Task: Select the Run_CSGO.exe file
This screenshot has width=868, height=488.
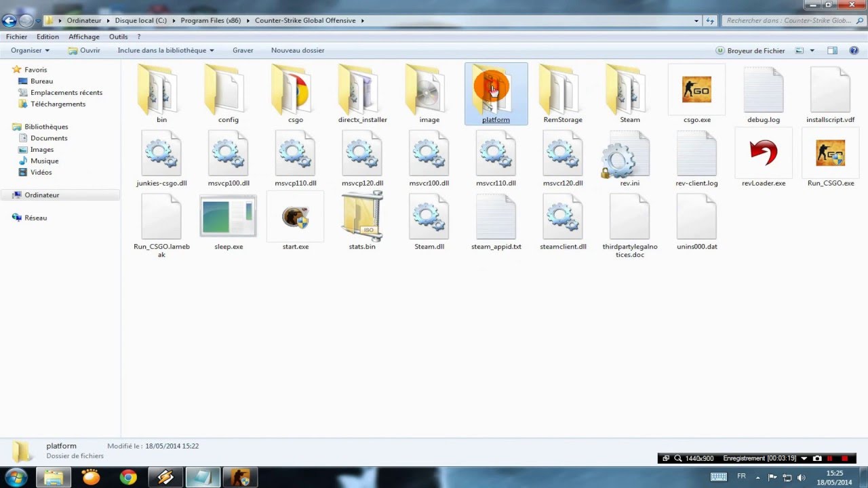Action: pos(830,158)
